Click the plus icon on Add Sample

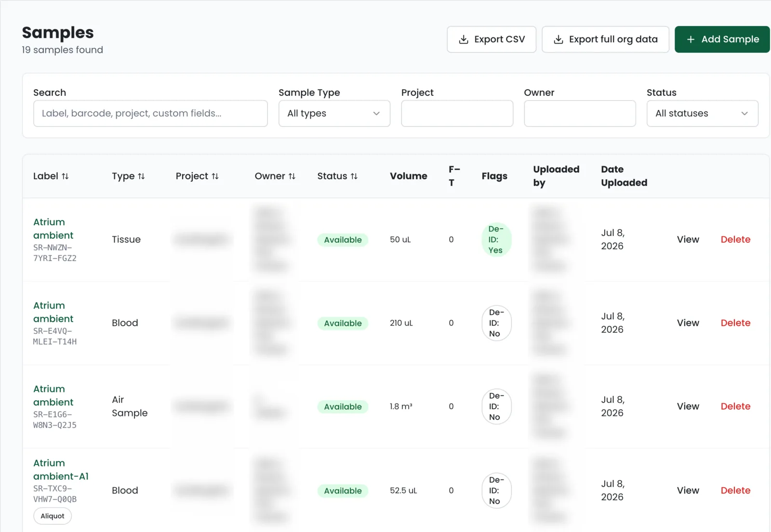point(691,39)
